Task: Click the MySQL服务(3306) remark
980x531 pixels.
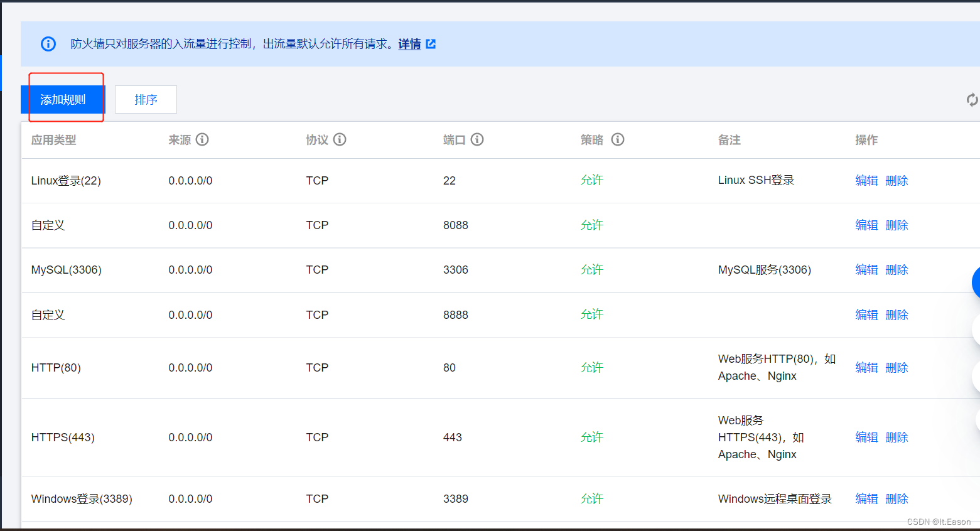Action: coord(765,270)
